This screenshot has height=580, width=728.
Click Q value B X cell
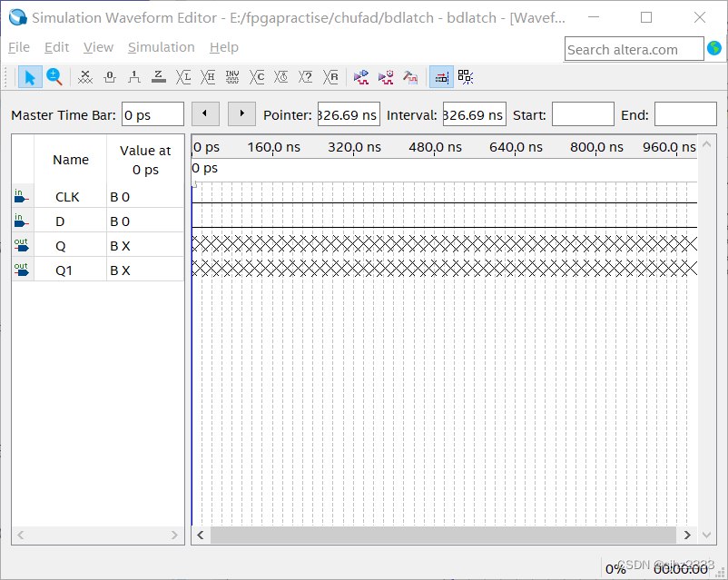point(145,246)
